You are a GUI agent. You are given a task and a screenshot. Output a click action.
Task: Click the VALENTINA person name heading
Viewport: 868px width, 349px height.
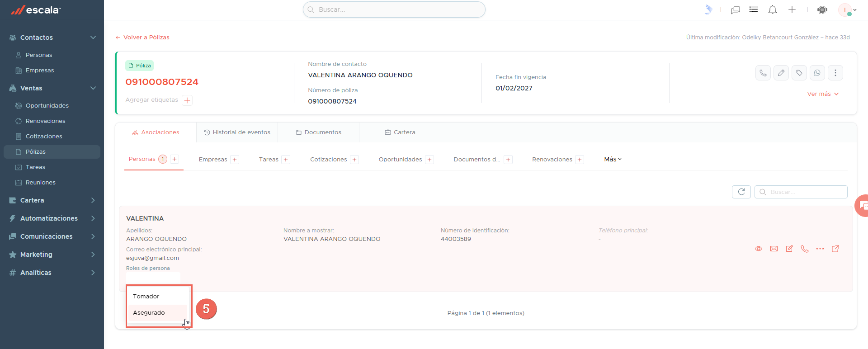145,218
